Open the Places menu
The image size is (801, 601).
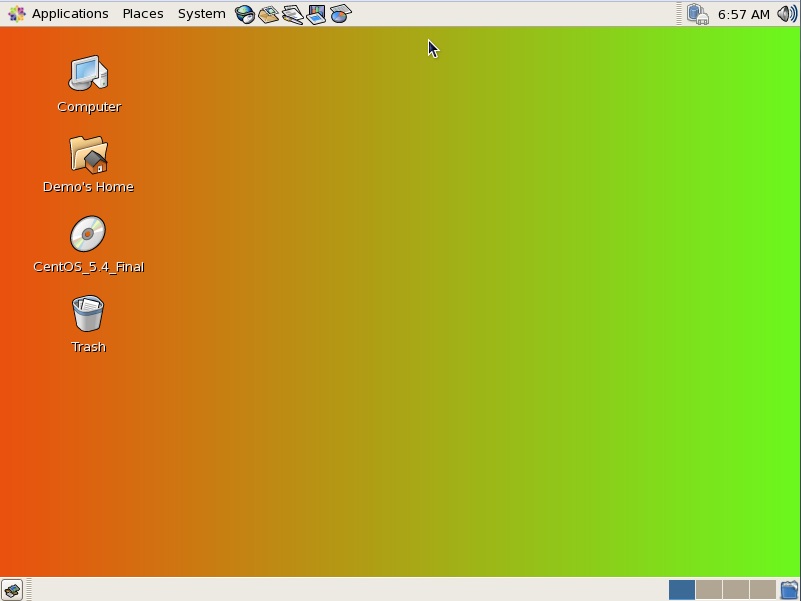tap(142, 13)
